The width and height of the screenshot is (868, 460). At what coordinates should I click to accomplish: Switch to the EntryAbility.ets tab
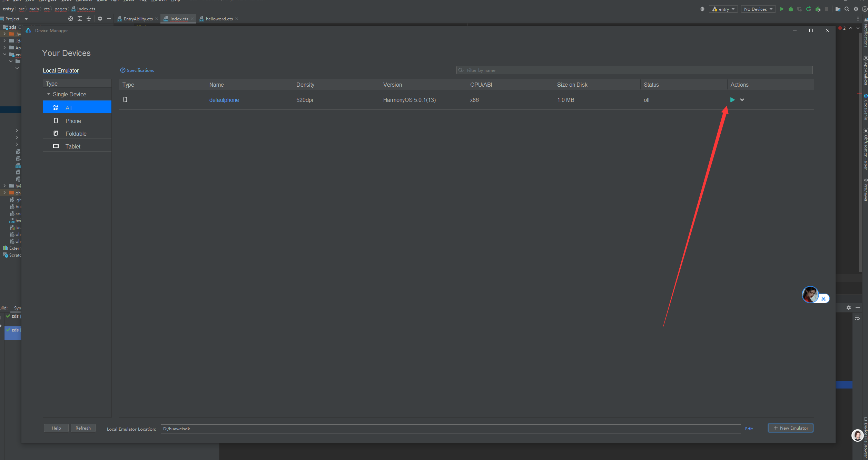tap(138, 19)
